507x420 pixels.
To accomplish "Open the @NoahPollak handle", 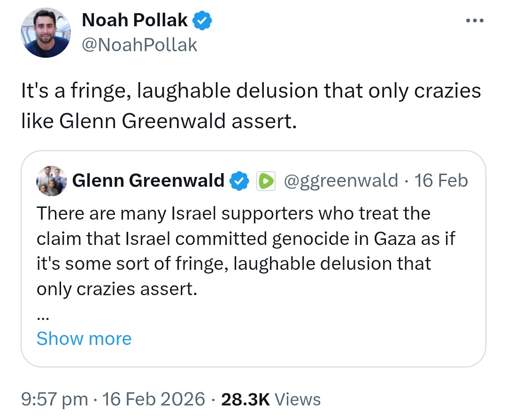I will 139,45.
